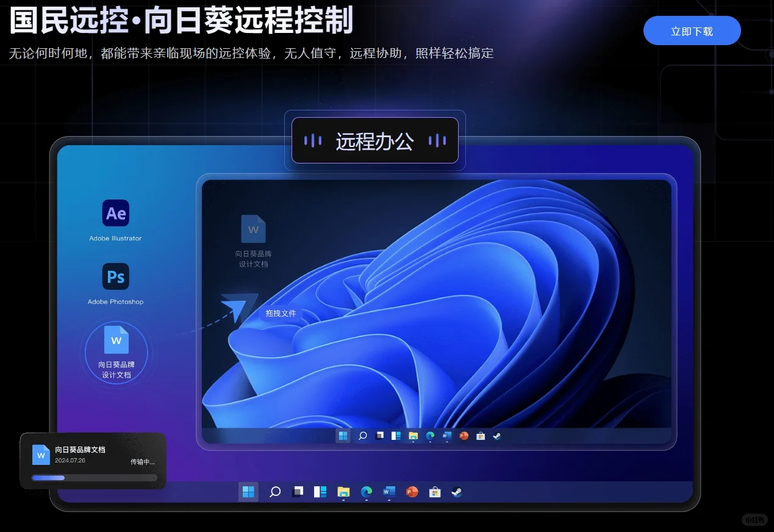The width and height of the screenshot is (774, 532).
Task: Launch Edge in remote window taskbar
Action: point(430,436)
